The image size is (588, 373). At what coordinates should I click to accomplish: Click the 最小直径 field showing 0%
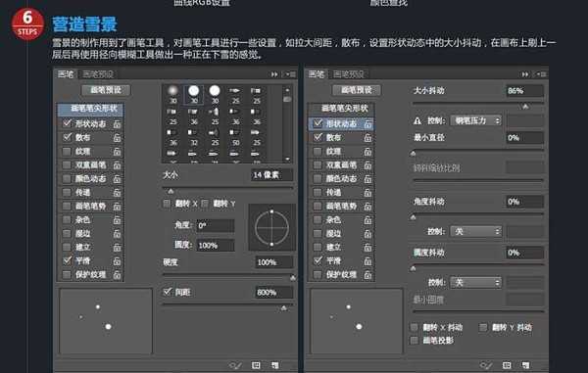pos(525,138)
